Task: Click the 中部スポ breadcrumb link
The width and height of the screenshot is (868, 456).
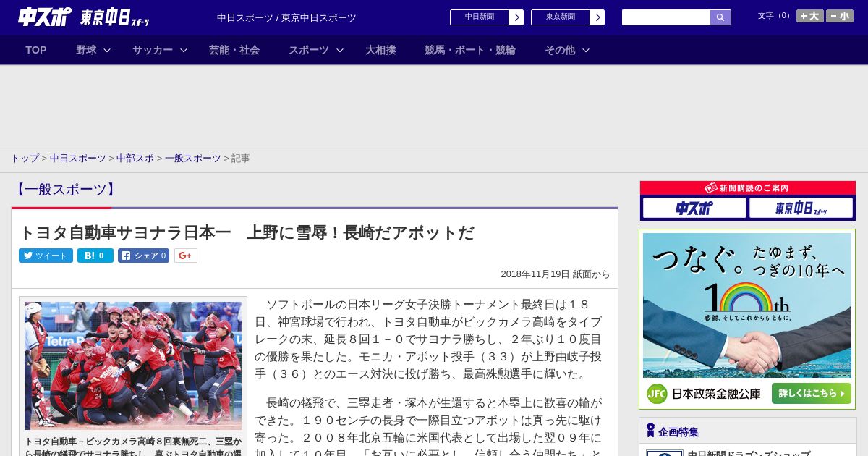Action: click(x=135, y=158)
